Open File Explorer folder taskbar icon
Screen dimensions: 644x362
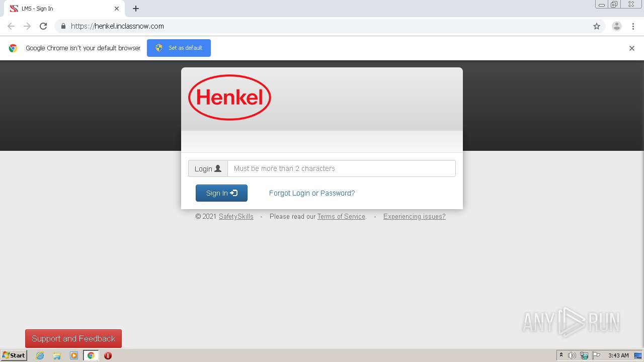[x=57, y=355]
